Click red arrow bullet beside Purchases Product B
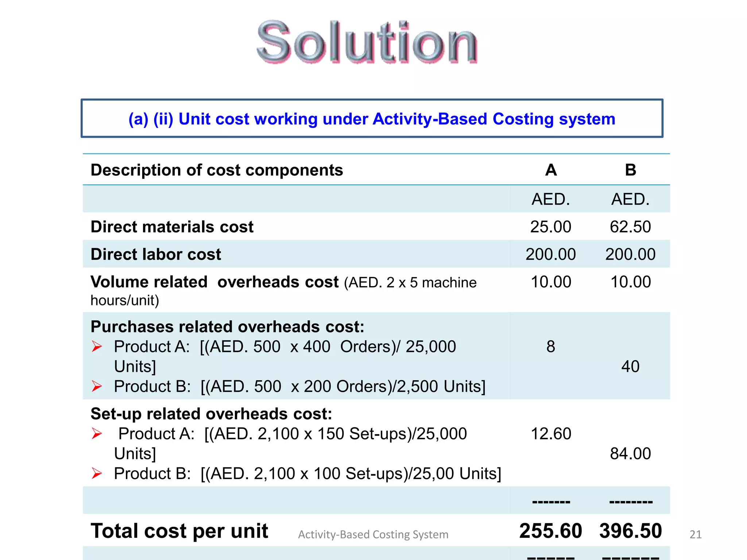Screen dimensions: 747x560 coord(97,386)
